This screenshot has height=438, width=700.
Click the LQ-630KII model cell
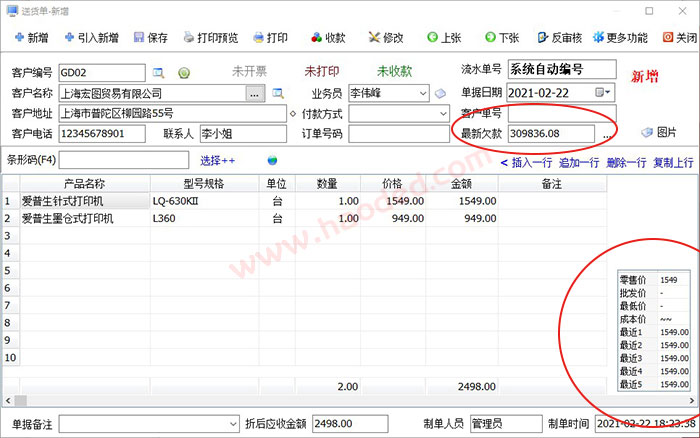(204, 201)
